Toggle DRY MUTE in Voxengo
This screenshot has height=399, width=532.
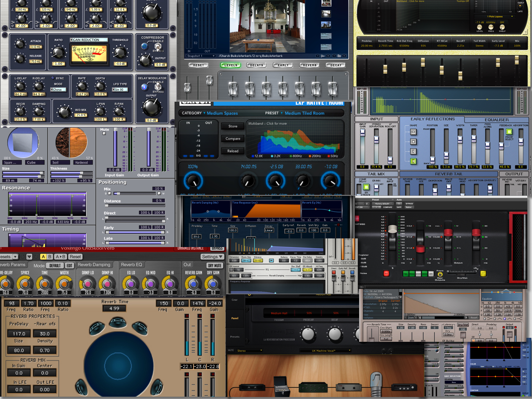[215, 265]
